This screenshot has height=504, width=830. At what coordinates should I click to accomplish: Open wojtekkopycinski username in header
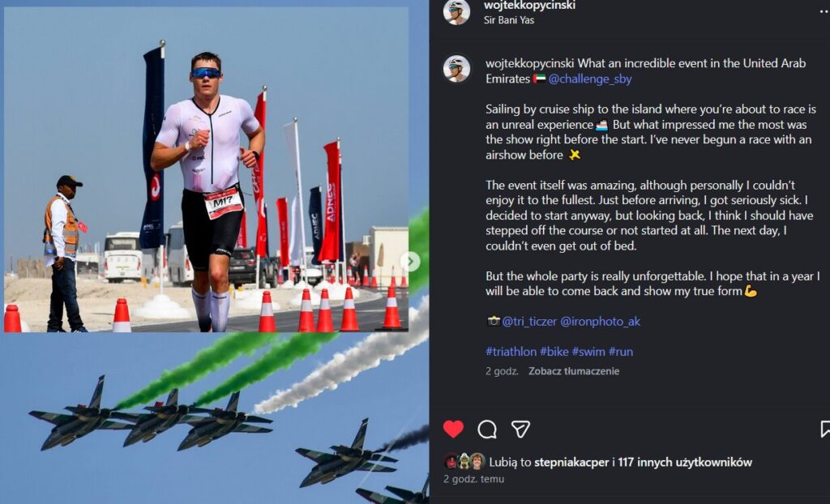pos(529,6)
